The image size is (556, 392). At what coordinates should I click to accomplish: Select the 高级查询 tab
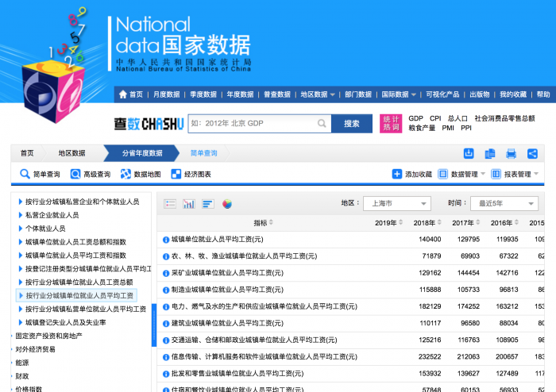tap(91, 174)
